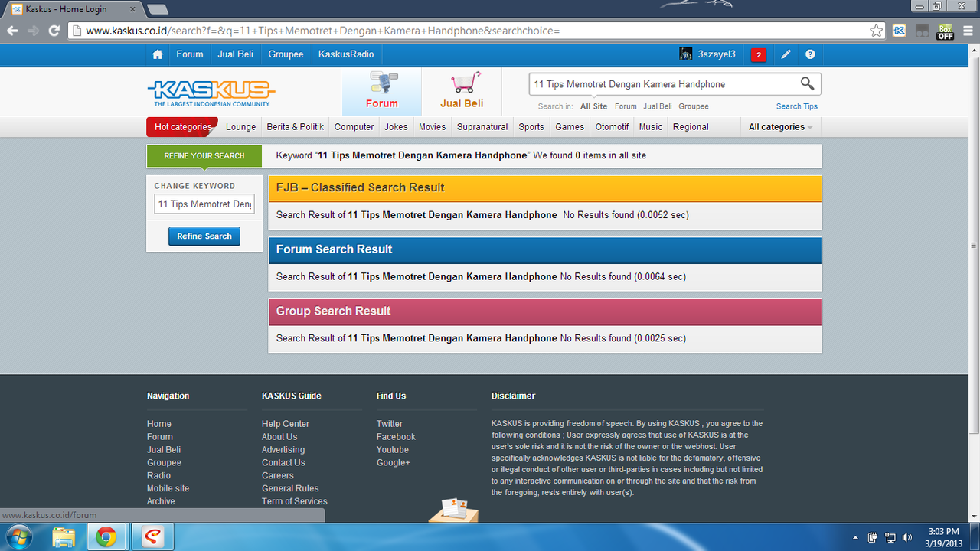Click the Search Tips link
Screen dimensions: 980x551
tap(797, 106)
